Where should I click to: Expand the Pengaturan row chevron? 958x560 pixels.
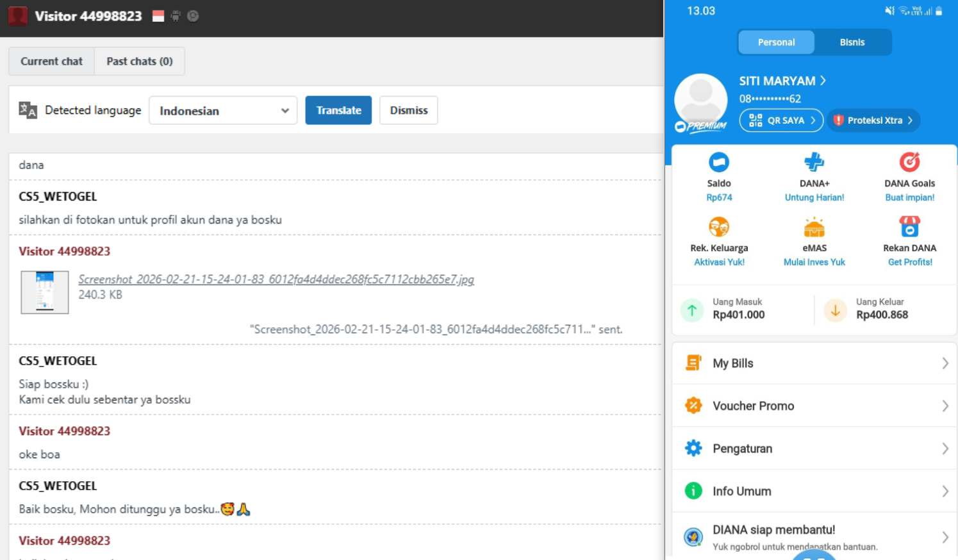(x=945, y=449)
